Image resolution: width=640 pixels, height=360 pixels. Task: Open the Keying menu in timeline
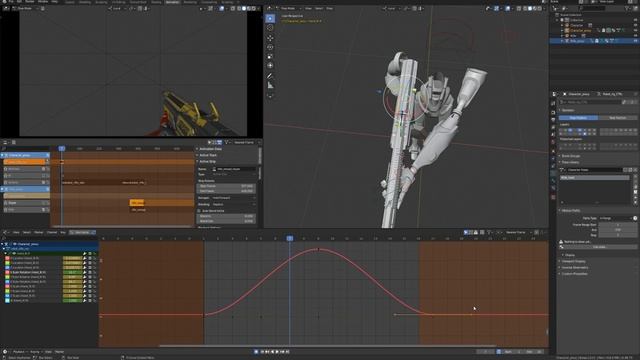click(35, 351)
